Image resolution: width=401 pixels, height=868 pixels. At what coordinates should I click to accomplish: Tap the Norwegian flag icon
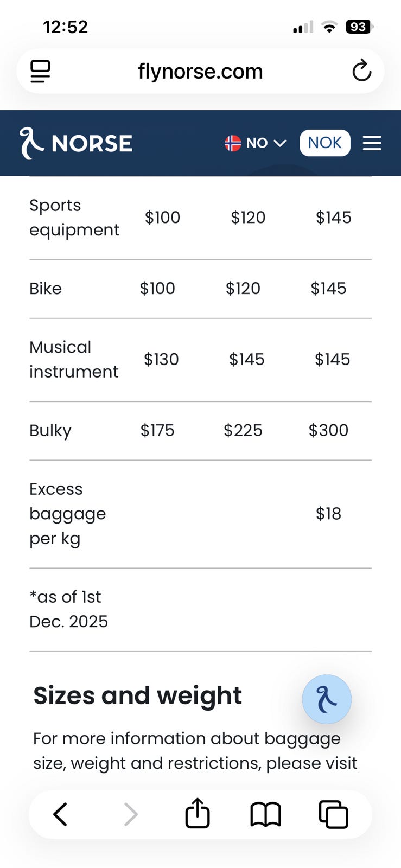[233, 143]
